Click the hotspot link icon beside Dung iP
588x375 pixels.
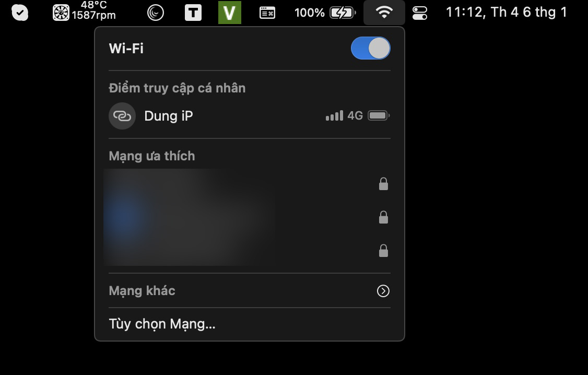pos(122,116)
